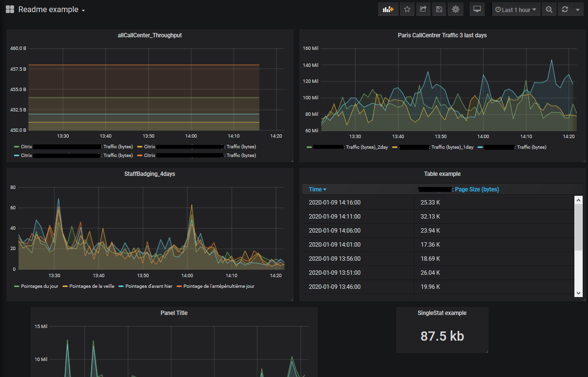Screen dimensions: 588x377
Task: Select table cell 26.04 K
Action: (430, 273)
